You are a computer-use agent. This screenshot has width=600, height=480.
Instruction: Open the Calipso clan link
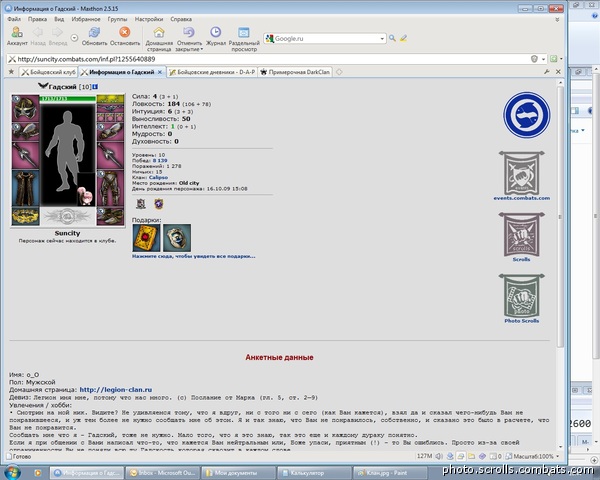(x=158, y=178)
